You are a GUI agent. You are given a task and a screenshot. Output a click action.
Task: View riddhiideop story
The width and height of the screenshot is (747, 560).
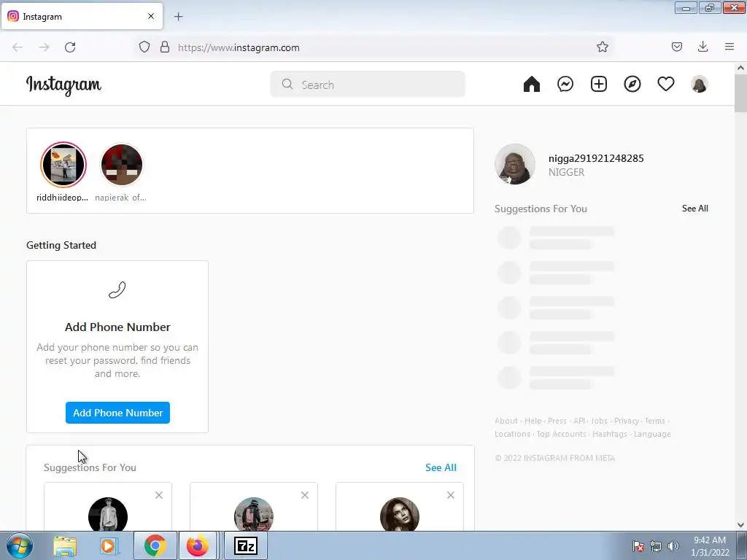coord(63,165)
